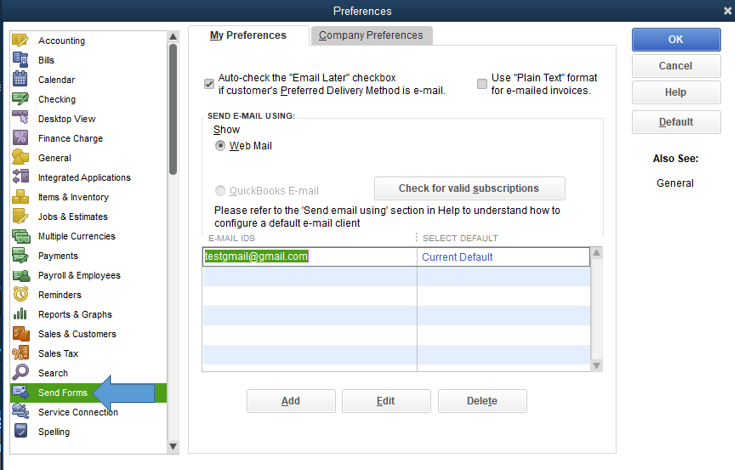Click the Cancel button
Screen dimensions: 735x470
(x=676, y=66)
